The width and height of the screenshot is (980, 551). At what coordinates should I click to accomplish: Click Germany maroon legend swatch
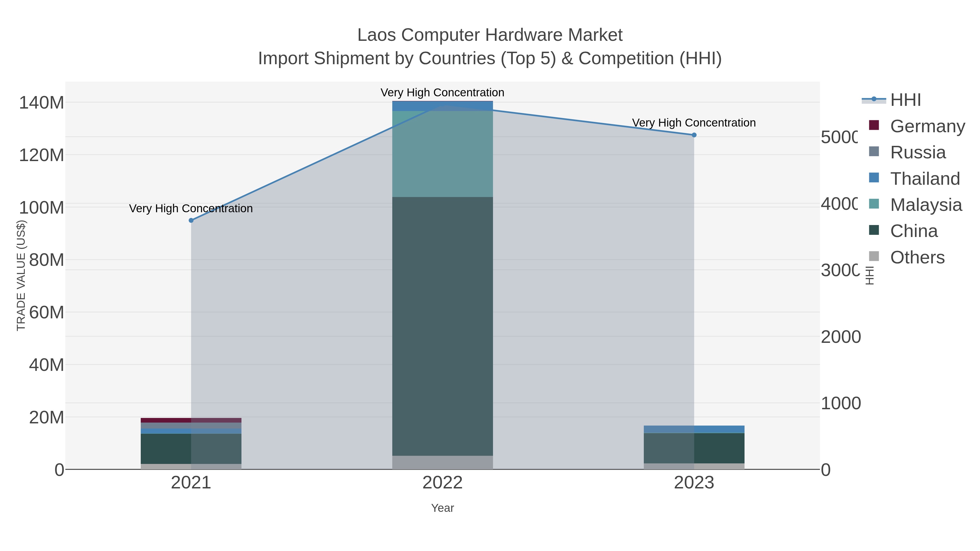click(874, 125)
